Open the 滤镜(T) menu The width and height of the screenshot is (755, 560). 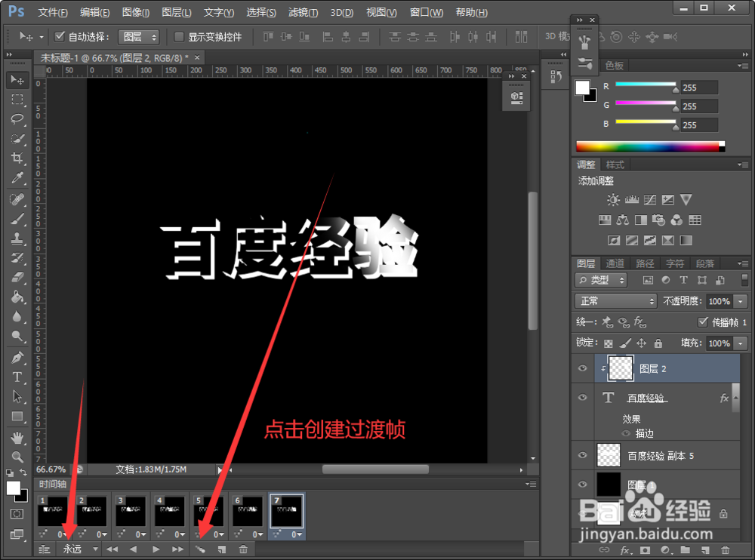(x=303, y=13)
